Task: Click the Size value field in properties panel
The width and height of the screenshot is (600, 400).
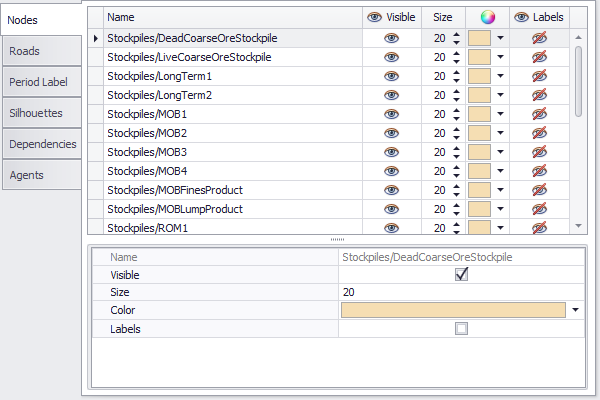Action: (461, 292)
